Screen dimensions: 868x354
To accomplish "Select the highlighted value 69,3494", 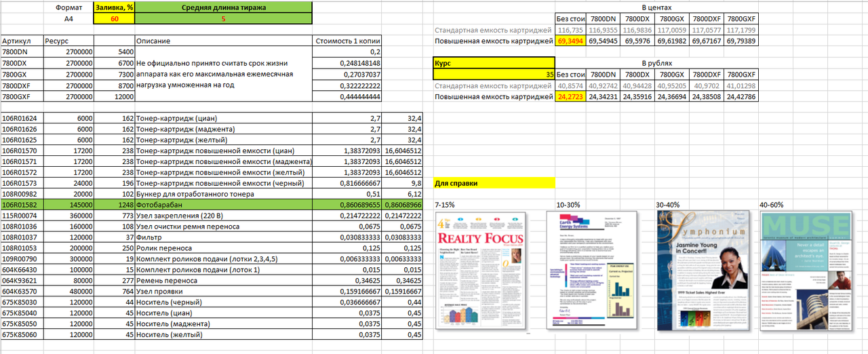I will click(x=570, y=41).
